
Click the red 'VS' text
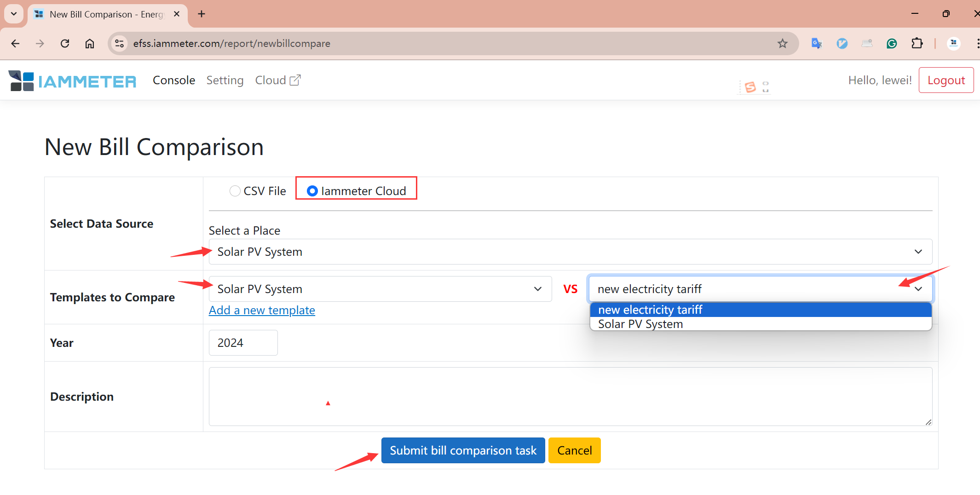pyautogui.click(x=571, y=289)
